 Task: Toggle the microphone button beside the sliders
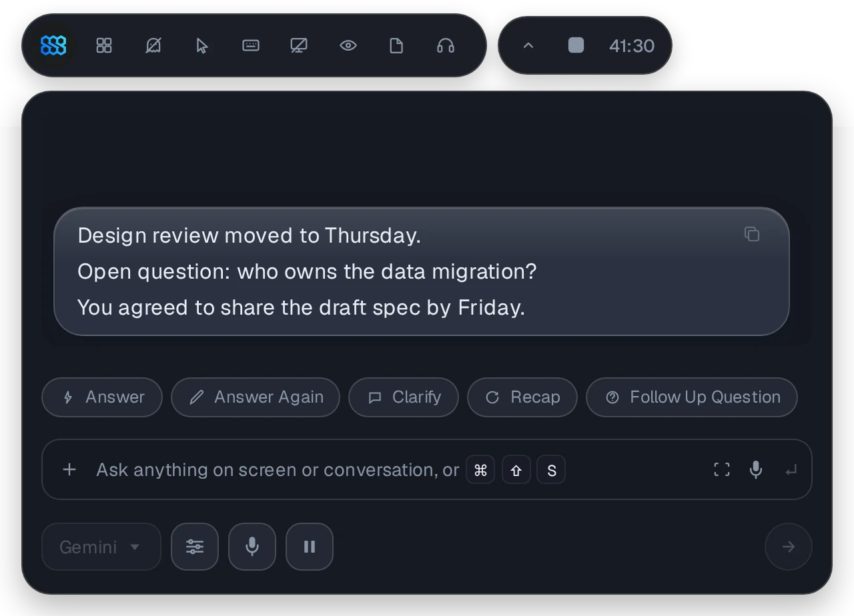(252, 547)
